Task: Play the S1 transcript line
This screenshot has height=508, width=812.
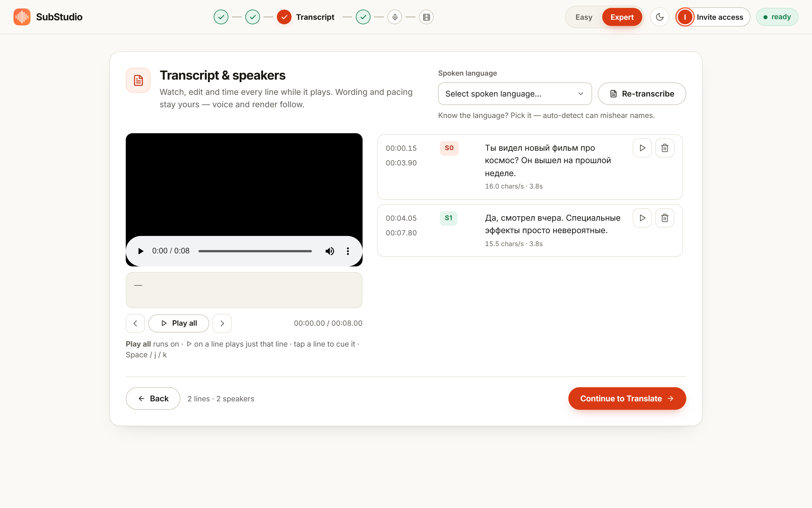Action: (642, 218)
